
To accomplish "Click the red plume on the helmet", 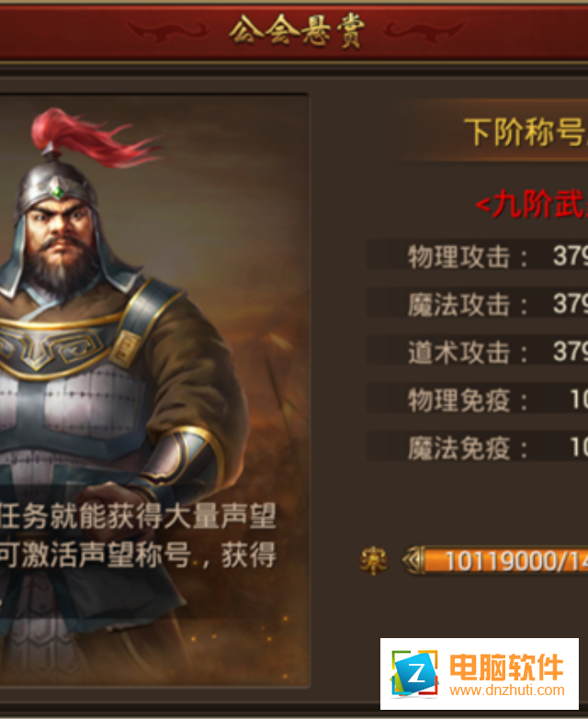I will coord(94,136).
